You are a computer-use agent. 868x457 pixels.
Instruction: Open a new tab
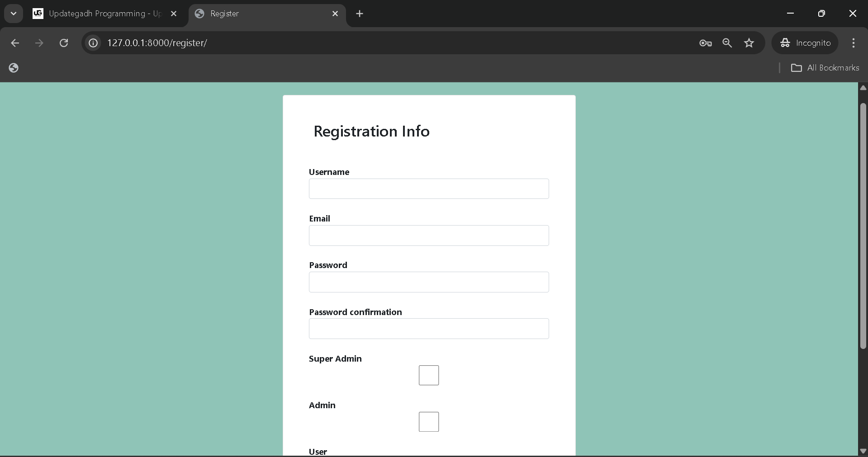(360, 14)
